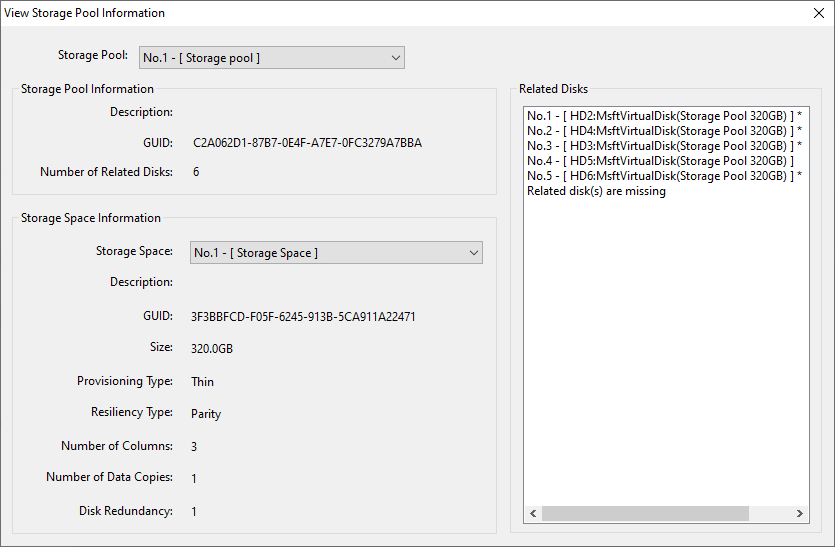Click the horizontal scrollbar thumb in Related Disks

click(645, 514)
